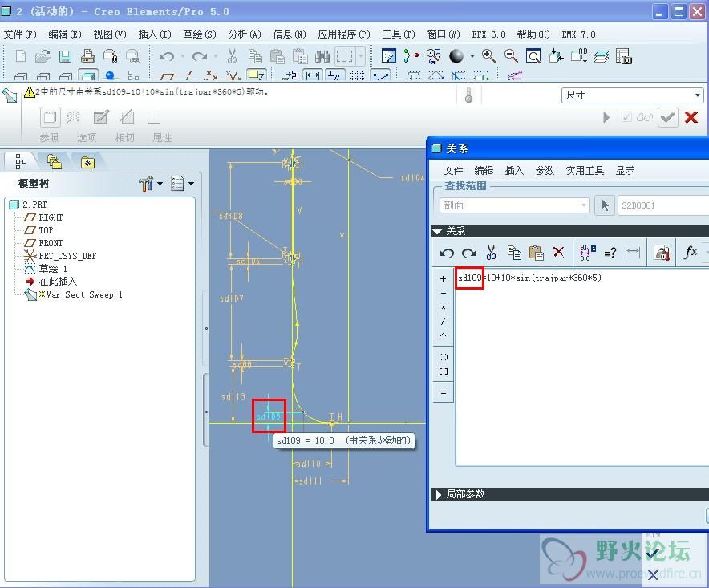Screen dimensions: 709x588
Task: Click the Refit view magnifier icon
Action: pos(533,56)
